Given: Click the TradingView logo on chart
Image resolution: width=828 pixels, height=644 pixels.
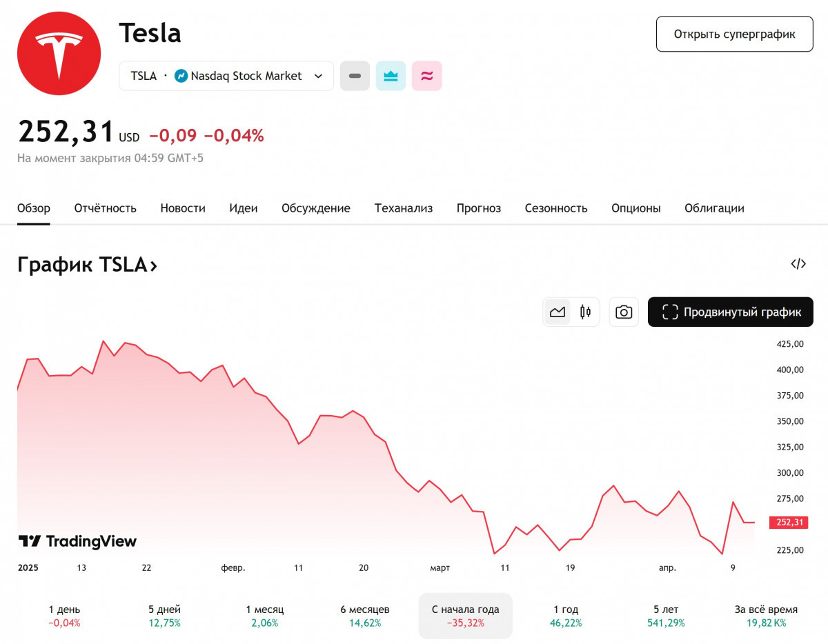Looking at the screenshot, I should (x=77, y=541).
